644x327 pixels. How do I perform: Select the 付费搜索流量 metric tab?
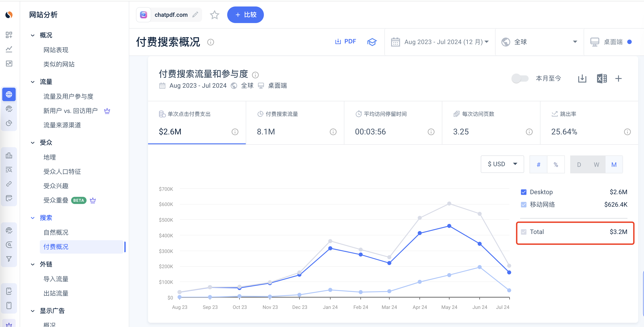tap(295, 123)
